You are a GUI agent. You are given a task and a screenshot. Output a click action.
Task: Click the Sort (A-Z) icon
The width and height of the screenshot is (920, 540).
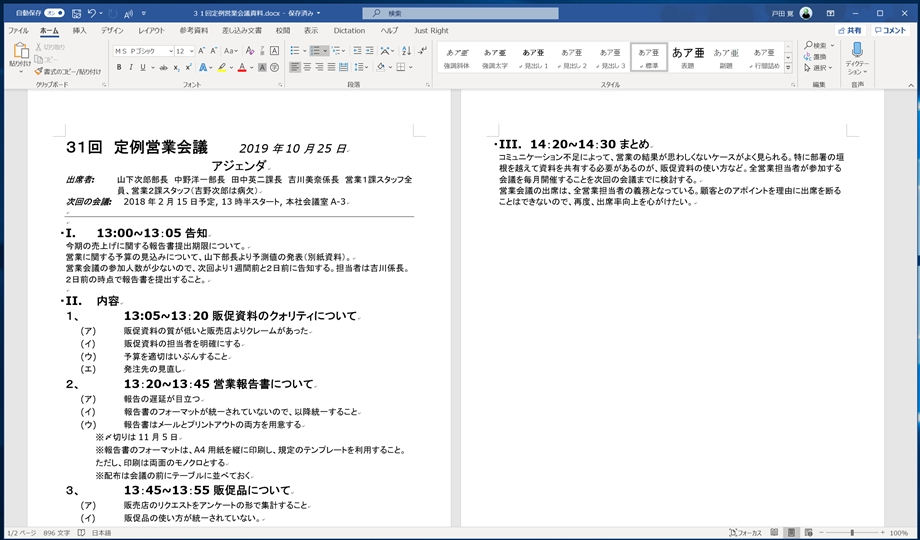pyautogui.click(x=406, y=51)
